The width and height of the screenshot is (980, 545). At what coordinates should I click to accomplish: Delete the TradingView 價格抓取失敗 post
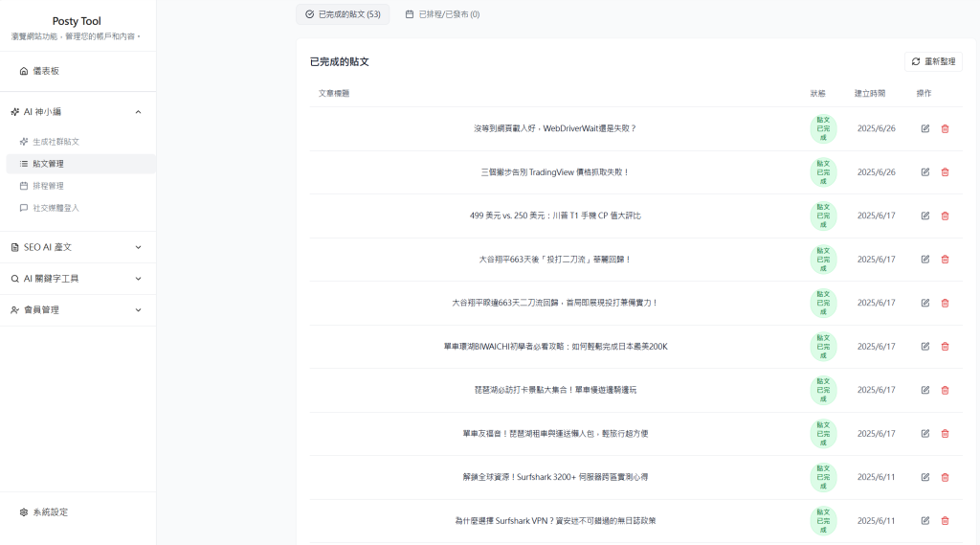[945, 172]
